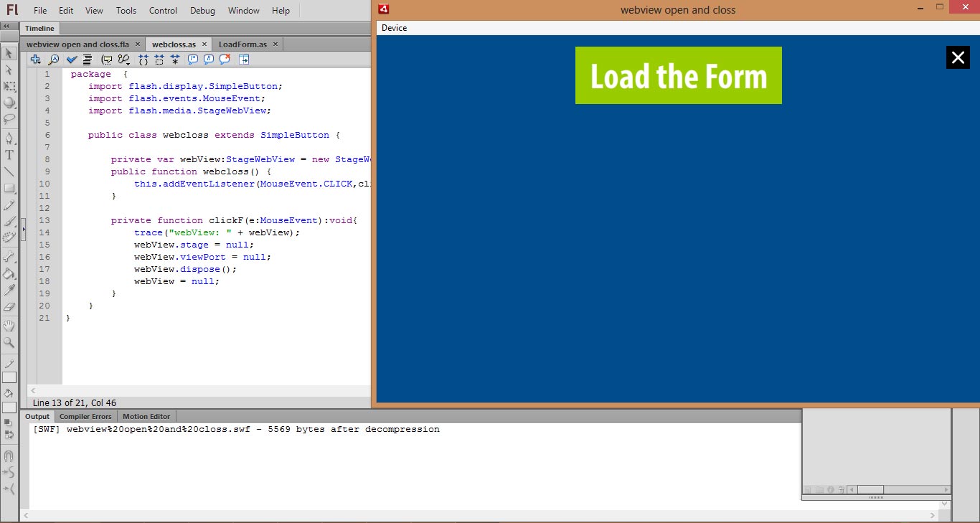Click Collapse Between Braces icon
The image size is (980, 523).
tap(143, 60)
